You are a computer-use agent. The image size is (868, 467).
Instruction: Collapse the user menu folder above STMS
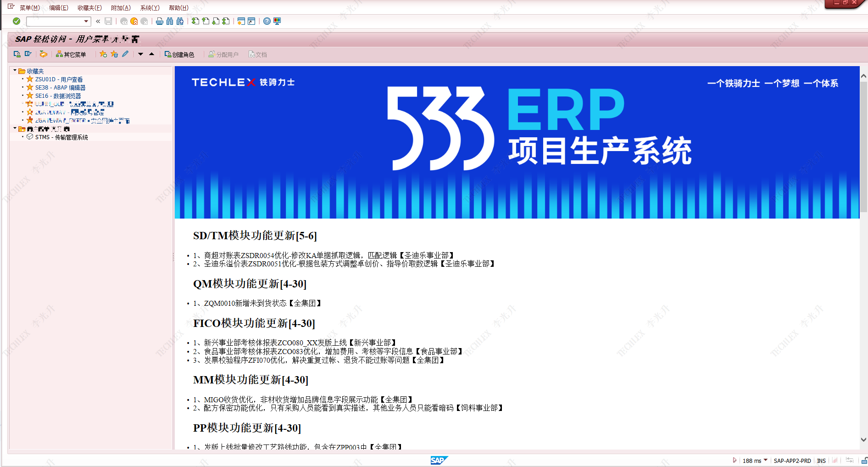[15, 129]
